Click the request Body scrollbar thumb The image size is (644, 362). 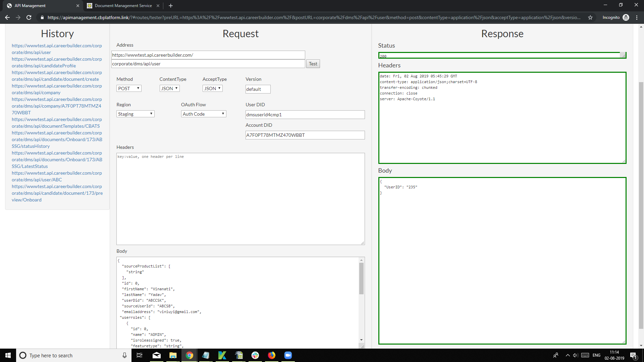(361, 279)
